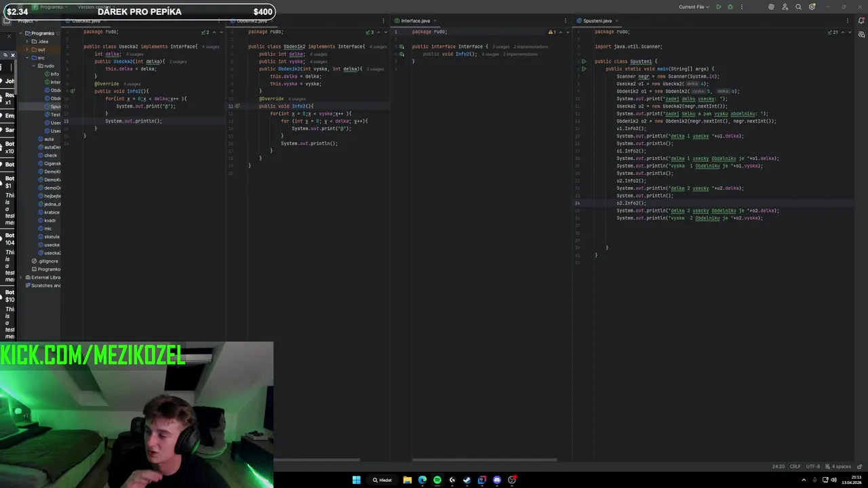Switch to the Usecka2.java tab
The image size is (868, 488).
(x=86, y=21)
